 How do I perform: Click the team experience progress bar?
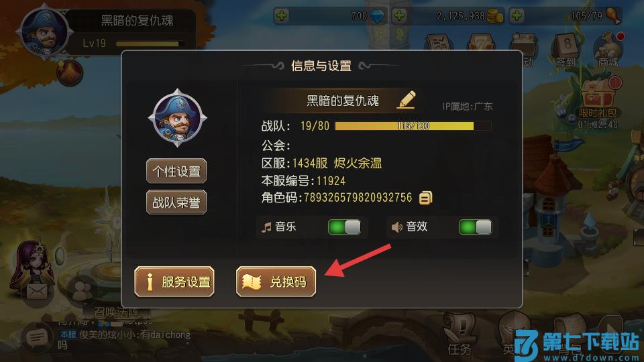[413, 126]
